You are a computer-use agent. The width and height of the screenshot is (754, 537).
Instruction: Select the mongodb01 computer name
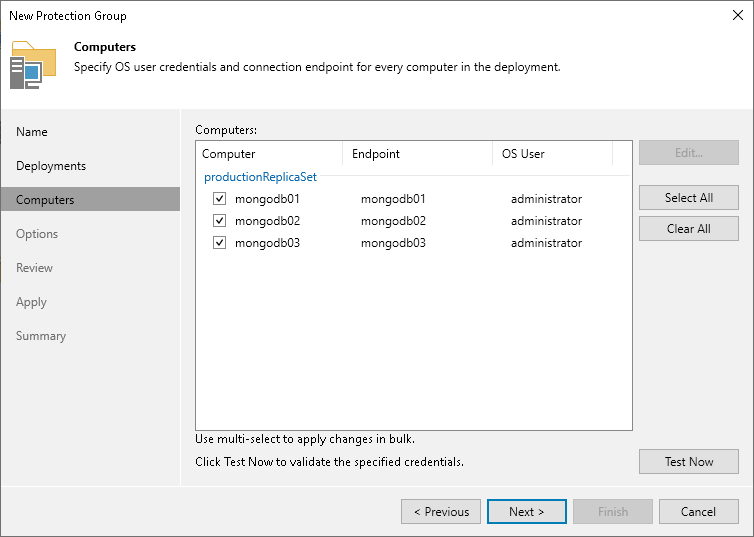[x=267, y=199]
